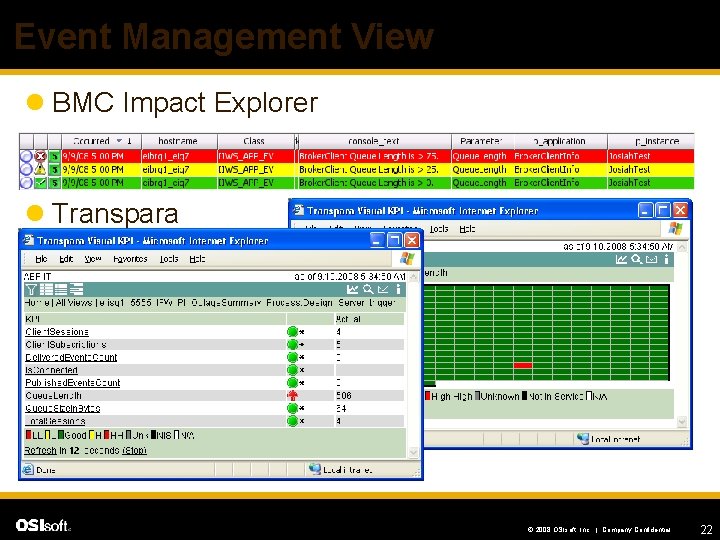The width and height of the screenshot is (720, 540).
Task: Click Windows flag logo in front Transpara window
Action: coord(406,259)
